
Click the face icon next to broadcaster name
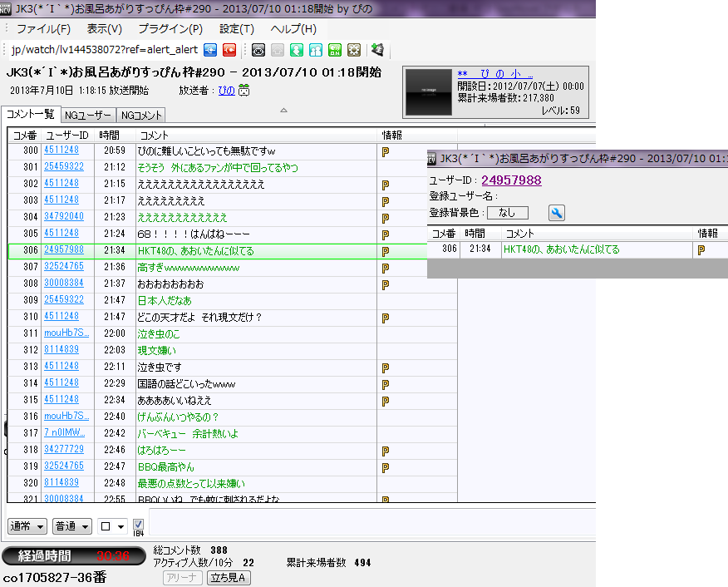coord(244,91)
